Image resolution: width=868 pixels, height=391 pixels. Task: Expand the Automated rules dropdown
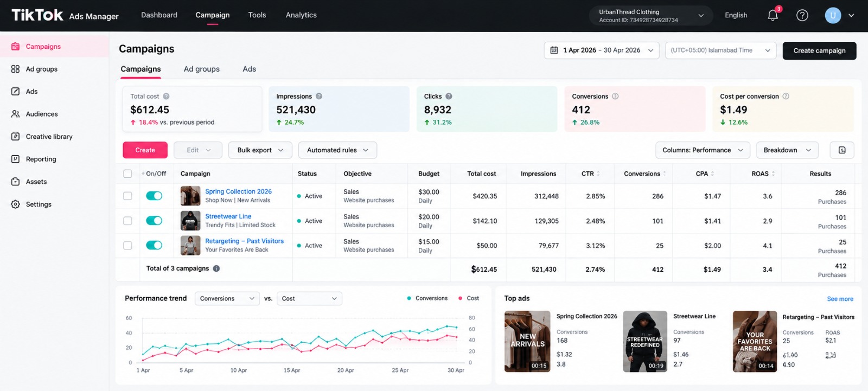[337, 150]
